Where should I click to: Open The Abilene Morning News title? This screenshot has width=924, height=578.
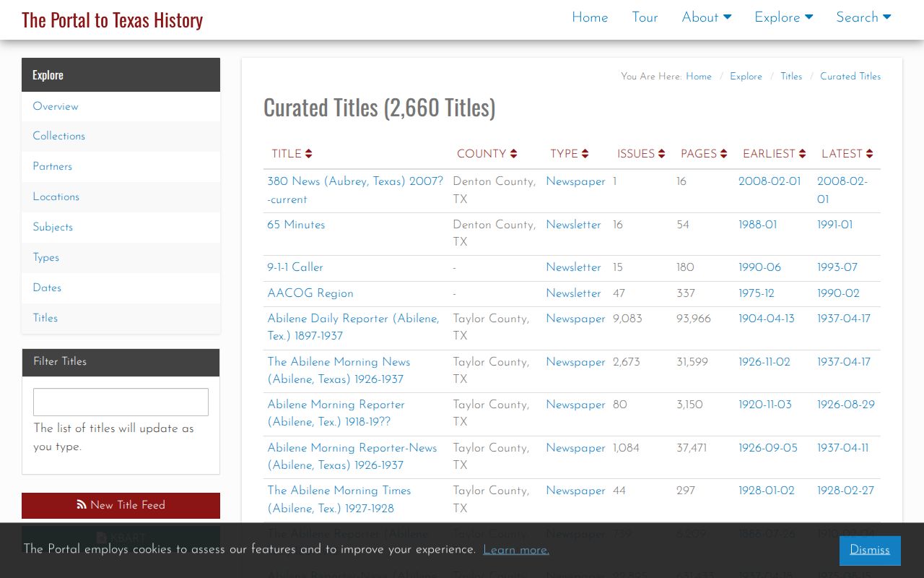coord(339,371)
